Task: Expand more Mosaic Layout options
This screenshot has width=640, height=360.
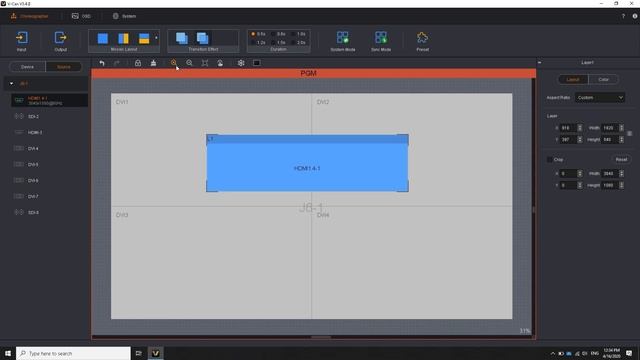Action: point(156,38)
